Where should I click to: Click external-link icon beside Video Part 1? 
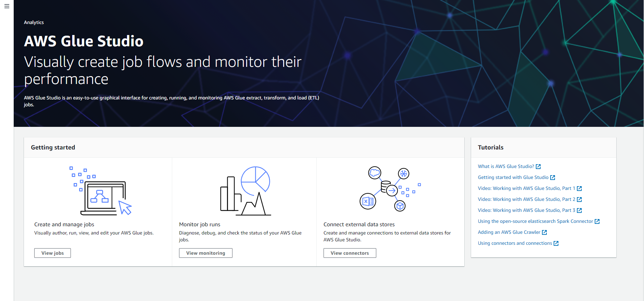point(579,189)
